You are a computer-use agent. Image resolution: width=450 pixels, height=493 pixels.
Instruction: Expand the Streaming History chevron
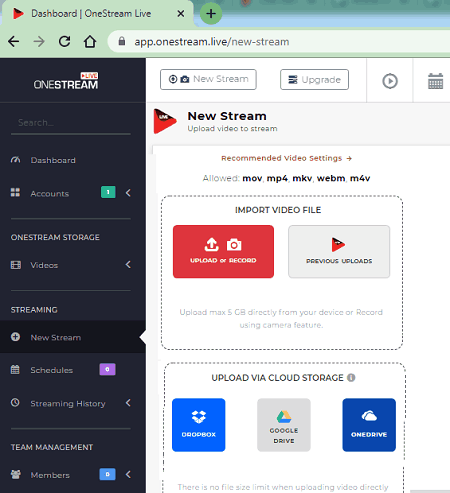(x=128, y=403)
